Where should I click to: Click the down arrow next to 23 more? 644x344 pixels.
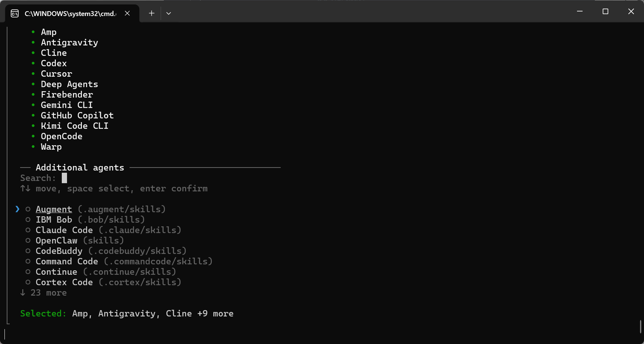coord(23,293)
